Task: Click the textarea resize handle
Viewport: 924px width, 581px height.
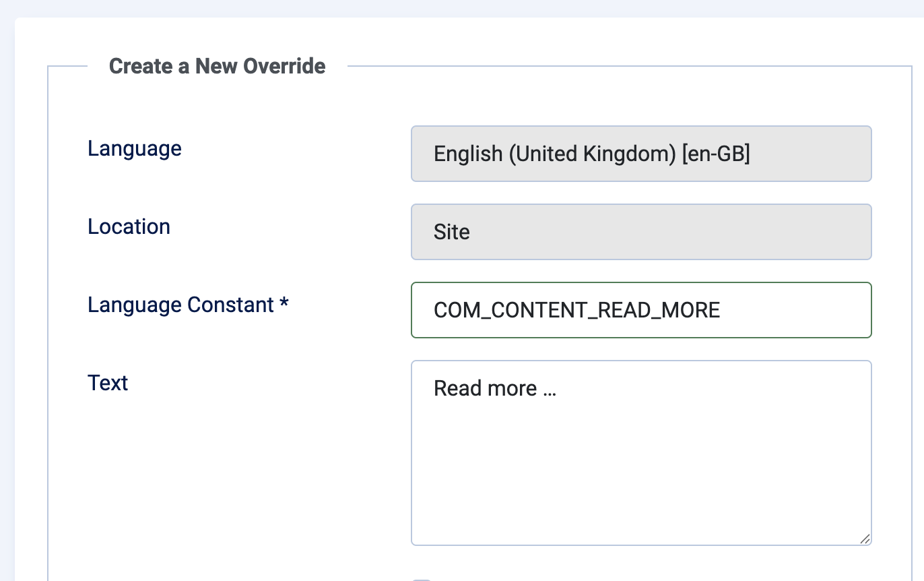Action: pyautogui.click(x=865, y=539)
